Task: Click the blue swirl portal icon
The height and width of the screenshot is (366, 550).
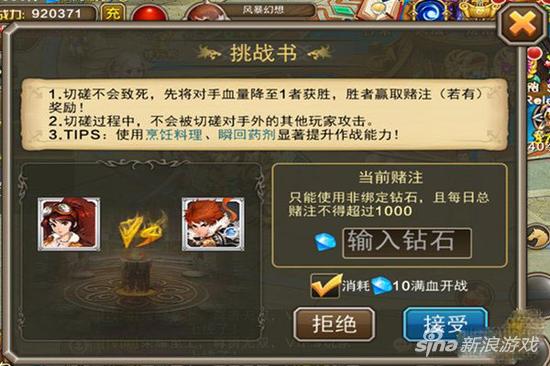Action: pyautogui.click(x=430, y=11)
